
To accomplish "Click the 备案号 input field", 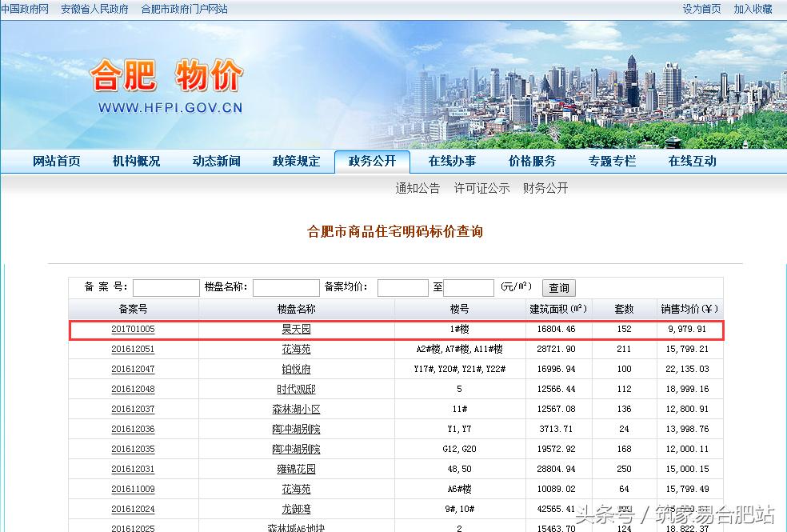I will pos(166,286).
